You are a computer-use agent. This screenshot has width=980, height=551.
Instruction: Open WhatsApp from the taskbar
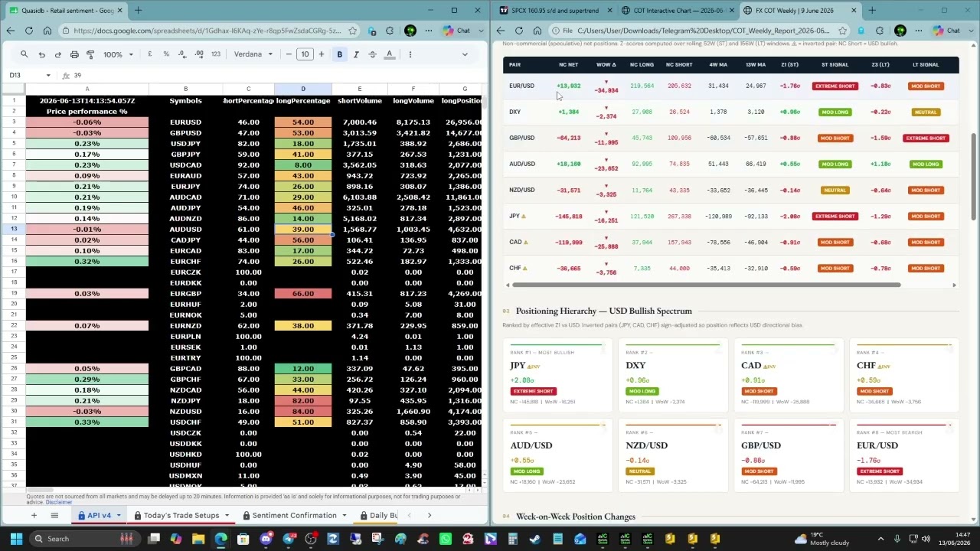(446, 539)
